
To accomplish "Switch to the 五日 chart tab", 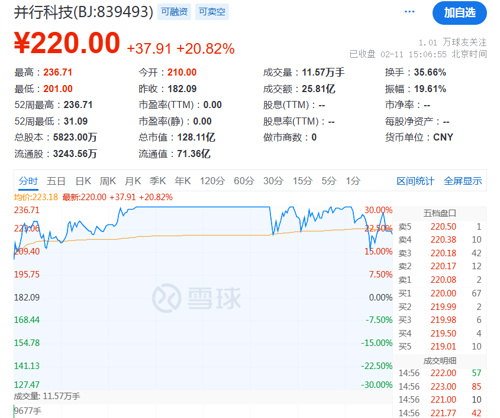I will click(x=56, y=181).
